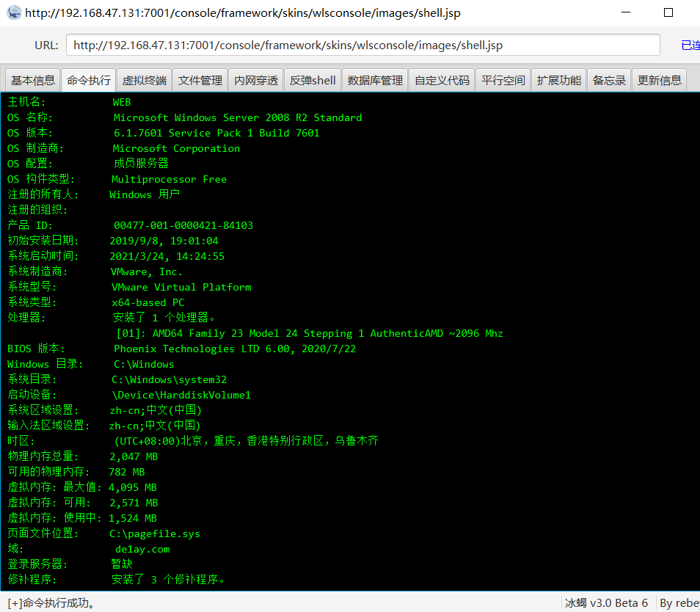Screen dimensions: 700x612
Task: Click product ID 00477-001-0000421-84103
Action: click(x=183, y=225)
